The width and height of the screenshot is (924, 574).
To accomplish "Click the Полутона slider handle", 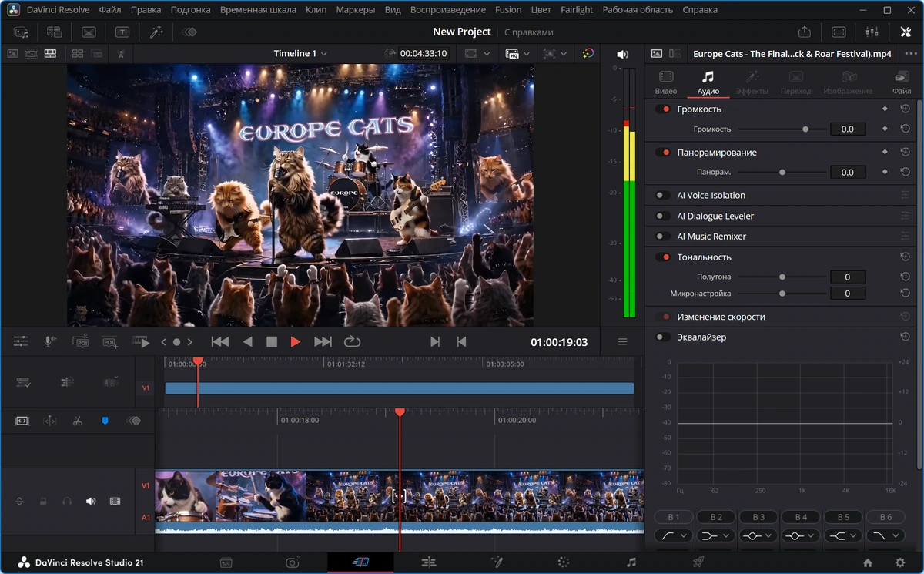I will (782, 277).
